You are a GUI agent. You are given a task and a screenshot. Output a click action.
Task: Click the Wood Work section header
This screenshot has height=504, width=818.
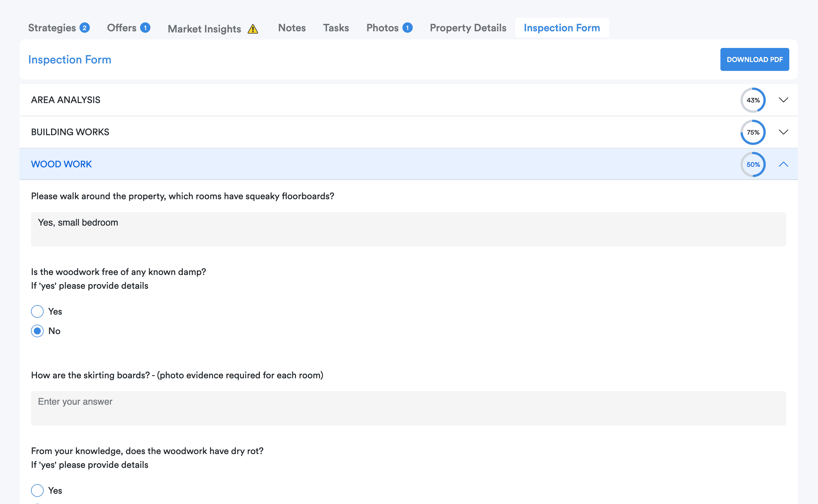coord(61,164)
